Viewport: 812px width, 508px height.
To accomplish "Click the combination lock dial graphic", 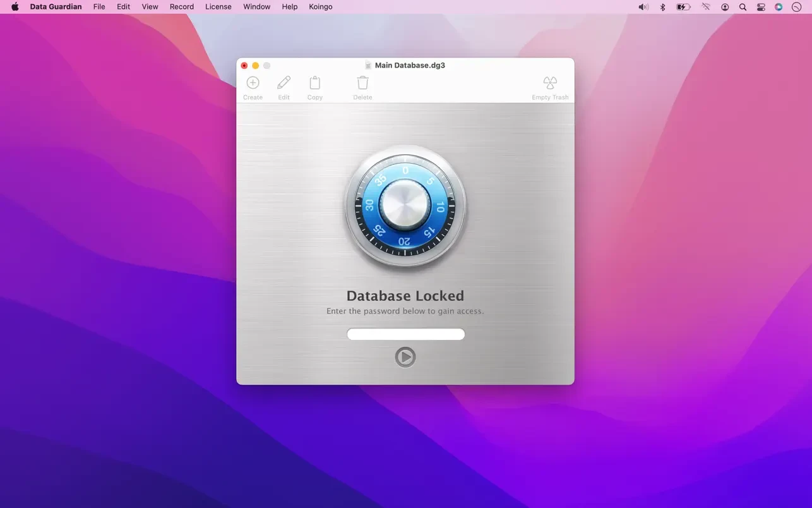I will [405, 207].
